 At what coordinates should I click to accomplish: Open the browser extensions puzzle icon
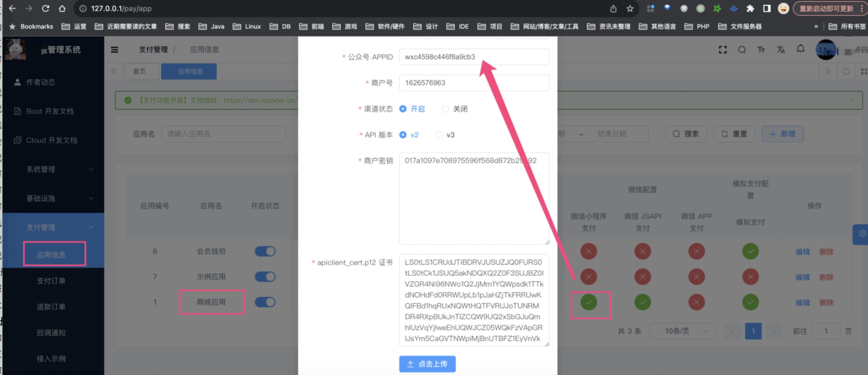coord(750,8)
